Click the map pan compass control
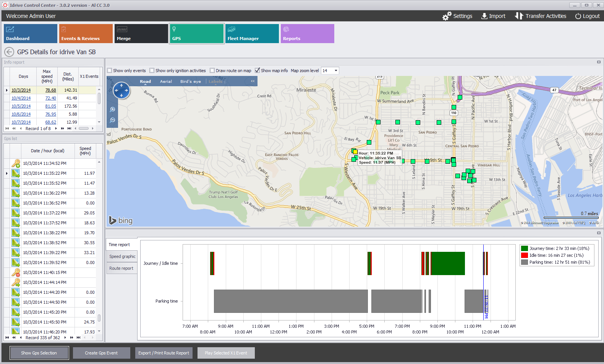The width and height of the screenshot is (604, 364). [x=121, y=91]
